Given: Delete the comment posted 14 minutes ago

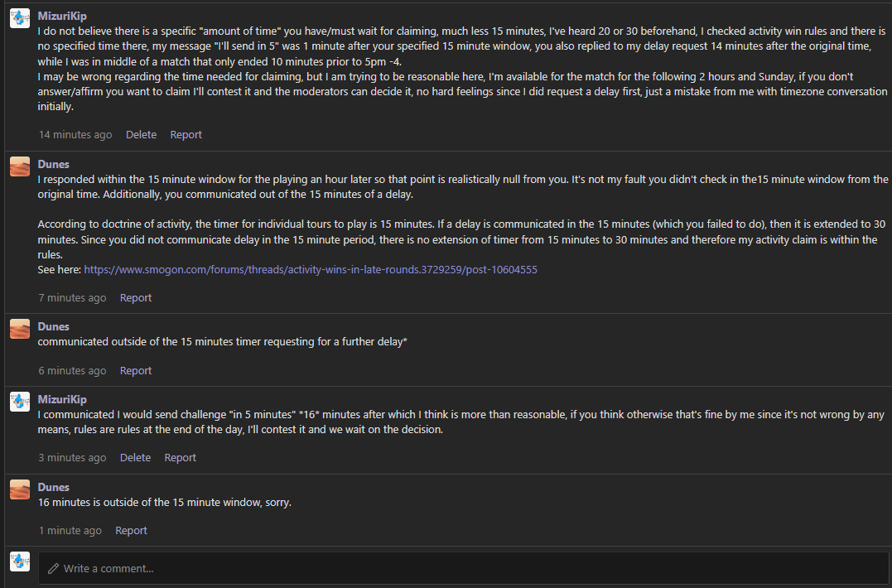Looking at the screenshot, I should click(141, 134).
